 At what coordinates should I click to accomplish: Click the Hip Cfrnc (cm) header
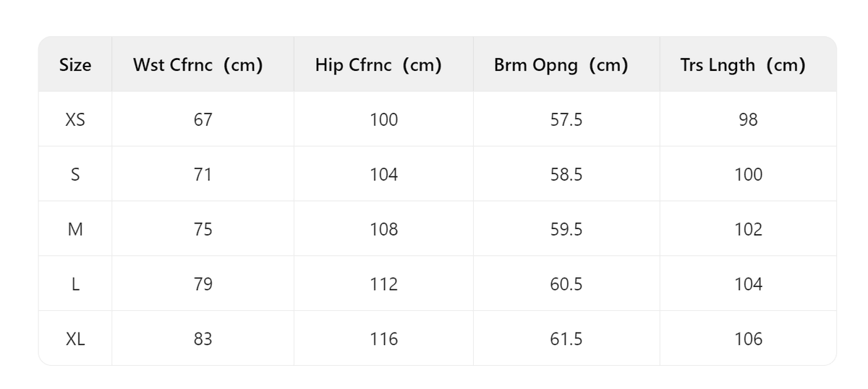coord(378,65)
